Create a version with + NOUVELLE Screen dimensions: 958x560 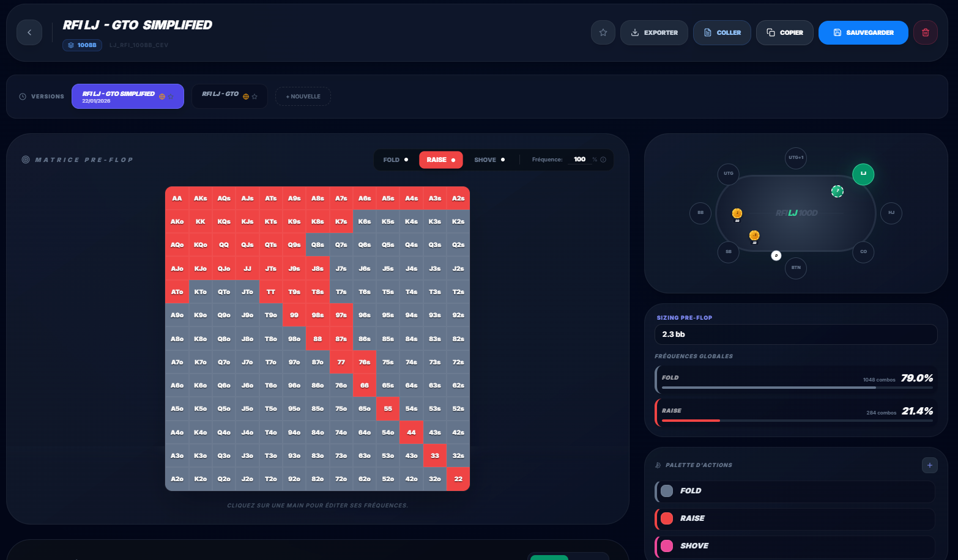[303, 97]
